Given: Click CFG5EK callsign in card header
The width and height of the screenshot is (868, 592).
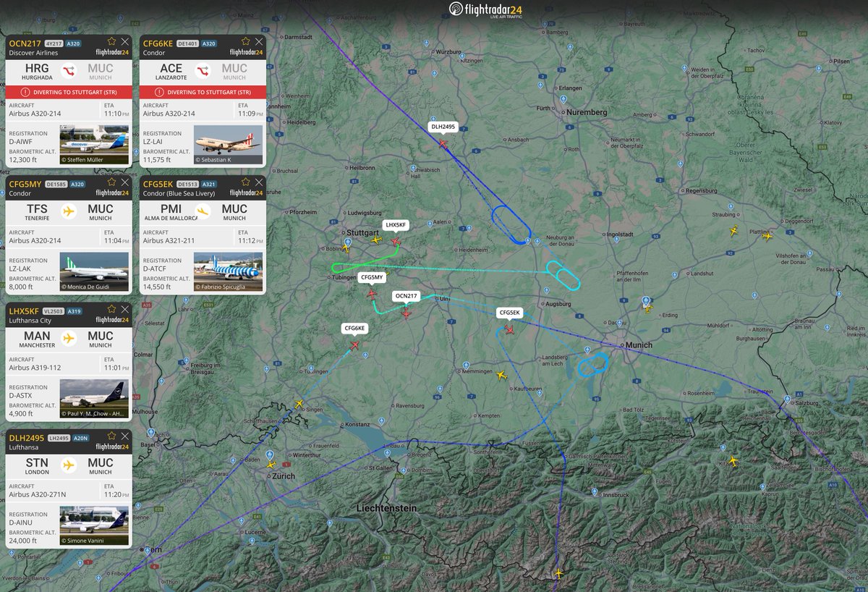Looking at the screenshot, I should [x=158, y=184].
